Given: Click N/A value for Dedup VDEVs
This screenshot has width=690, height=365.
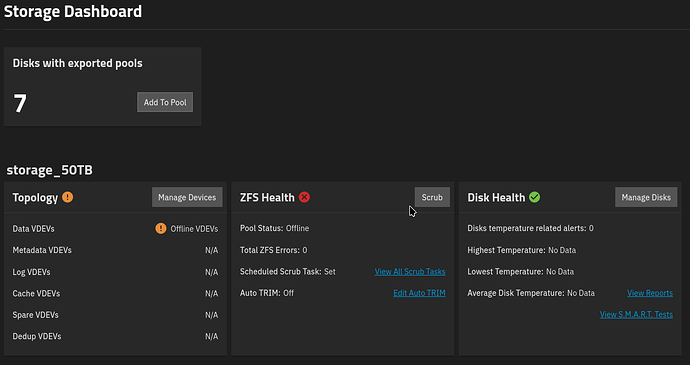Looking at the screenshot, I should 211,336.
